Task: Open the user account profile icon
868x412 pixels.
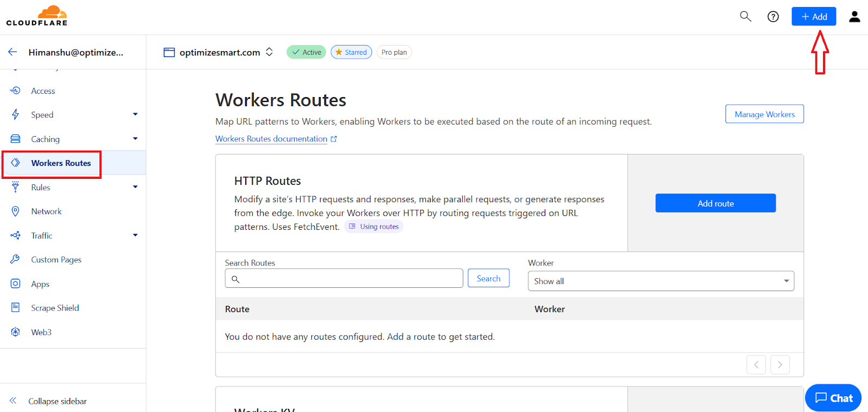Action: (854, 17)
